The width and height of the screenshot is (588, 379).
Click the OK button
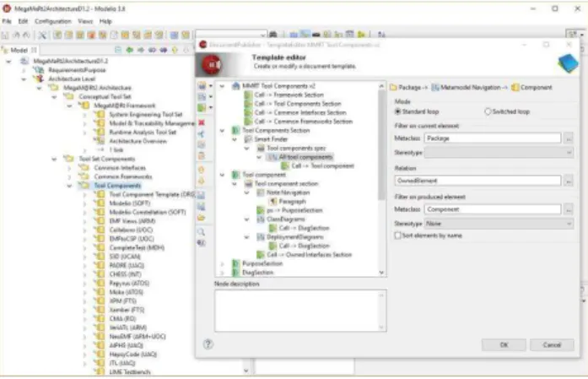(504, 345)
